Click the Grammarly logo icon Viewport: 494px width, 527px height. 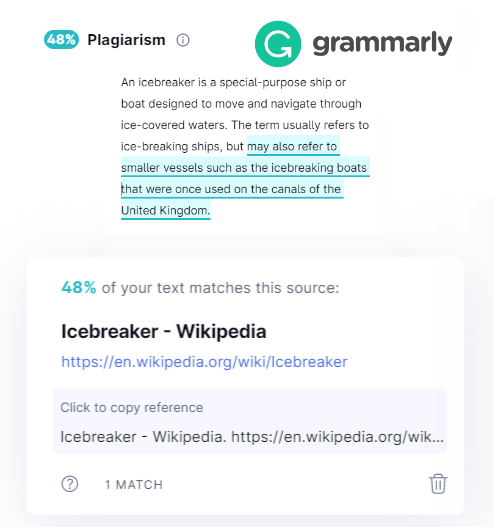[278, 44]
